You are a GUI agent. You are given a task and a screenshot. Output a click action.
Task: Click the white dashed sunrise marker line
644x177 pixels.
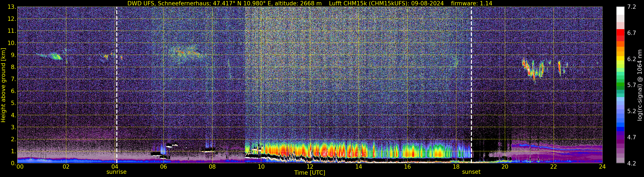click(117, 85)
